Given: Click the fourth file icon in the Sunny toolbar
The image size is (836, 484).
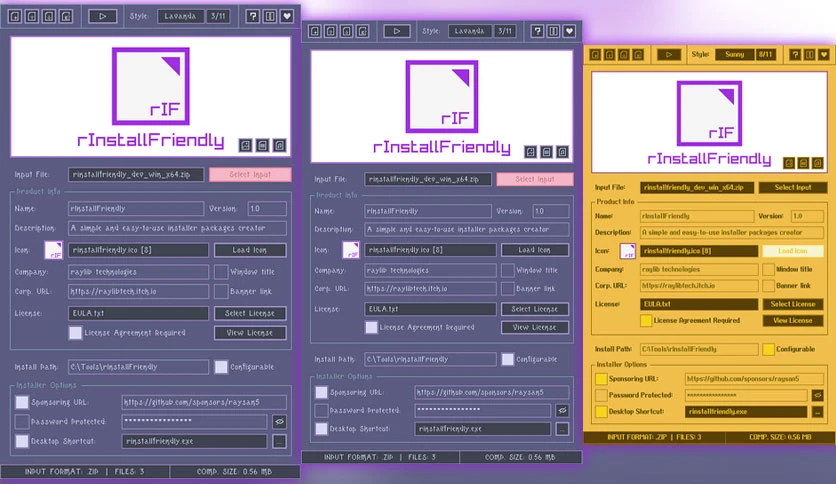Looking at the screenshot, I should pos(638,54).
